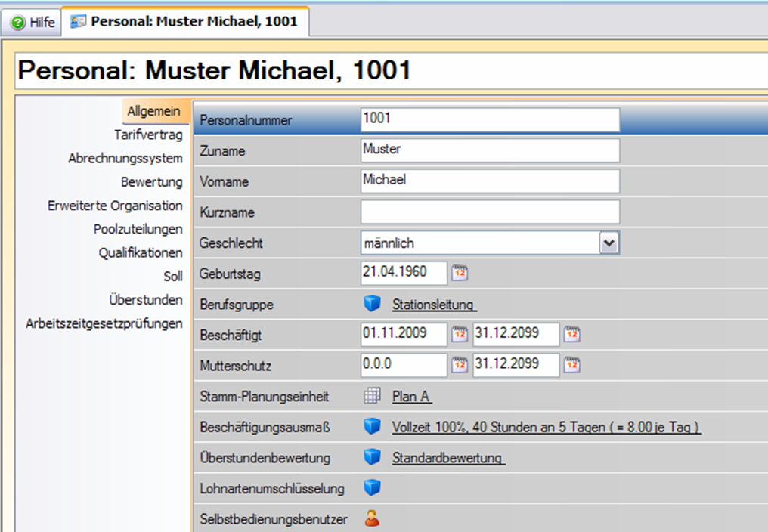This screenshot has height=532, width=768.
Task: Select the Arbeitszeitgesetzprüfungen sidebar entry
Action: tap(104, 323)
